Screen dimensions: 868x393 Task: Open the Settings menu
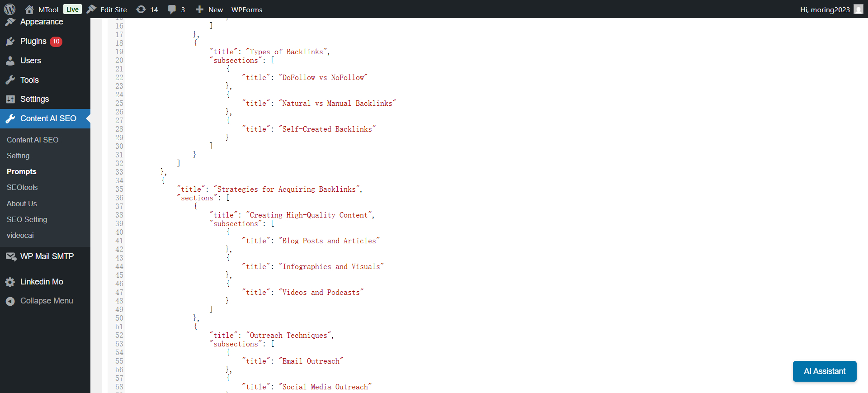[x=34, y=99]
